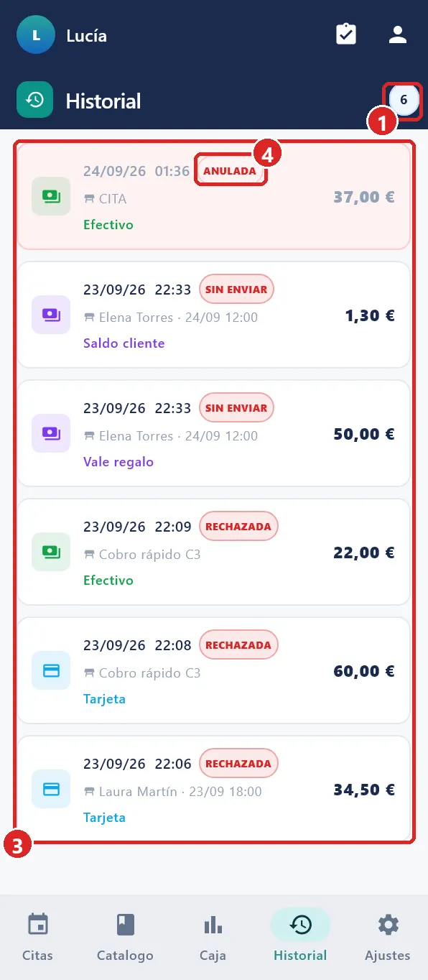Select the Historial bottom tab

click(300, 937)
